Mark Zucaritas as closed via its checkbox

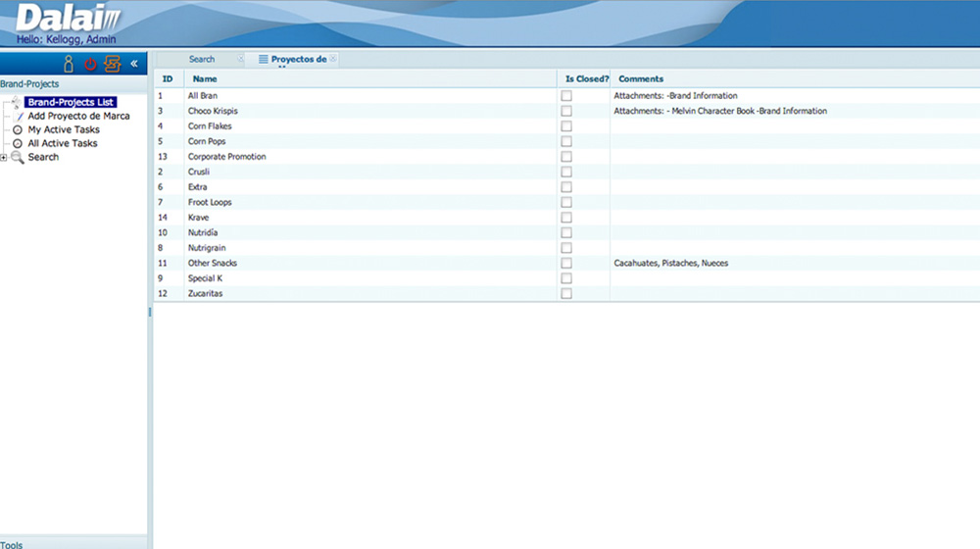pyautogui.click(x=566, y=293)
